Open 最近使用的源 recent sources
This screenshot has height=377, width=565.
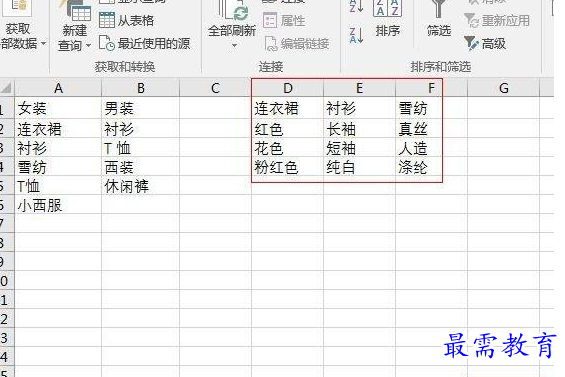144,44
